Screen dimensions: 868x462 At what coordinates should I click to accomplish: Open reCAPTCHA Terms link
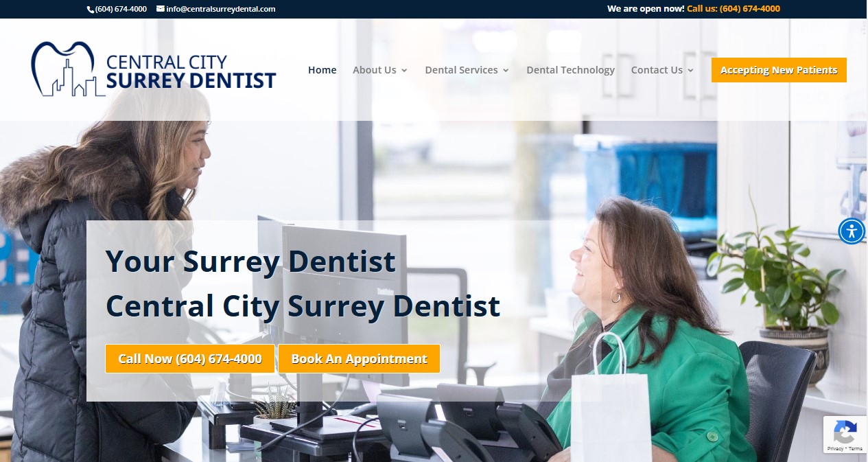[x=856, y=449]
